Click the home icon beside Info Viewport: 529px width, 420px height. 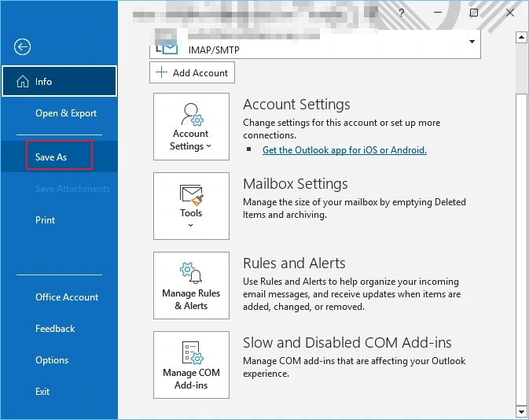coord(23,81)
